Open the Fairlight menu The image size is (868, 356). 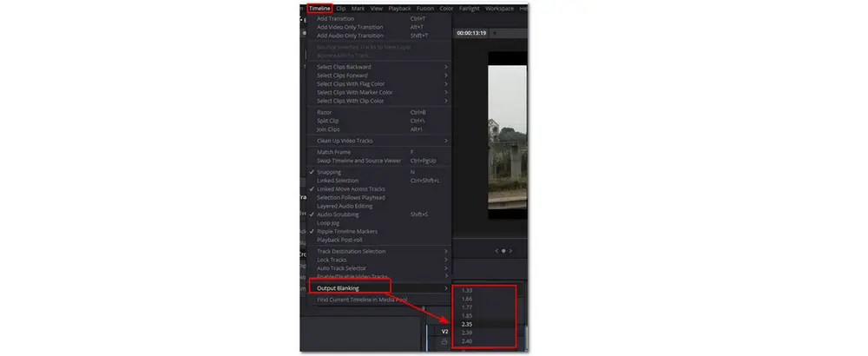pos(470,9)
